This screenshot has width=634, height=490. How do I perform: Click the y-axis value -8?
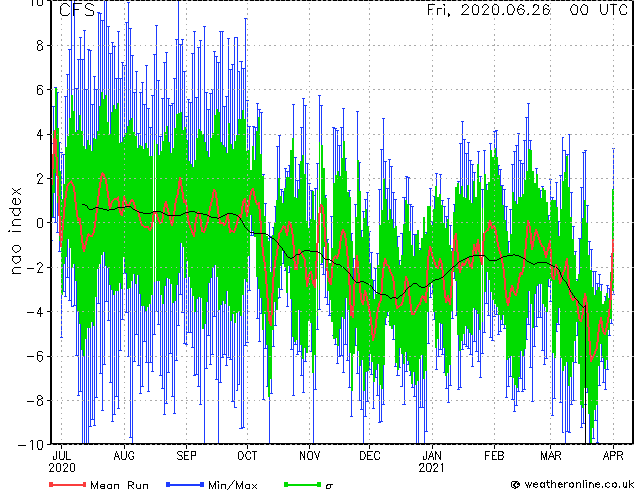coord(34,401)
